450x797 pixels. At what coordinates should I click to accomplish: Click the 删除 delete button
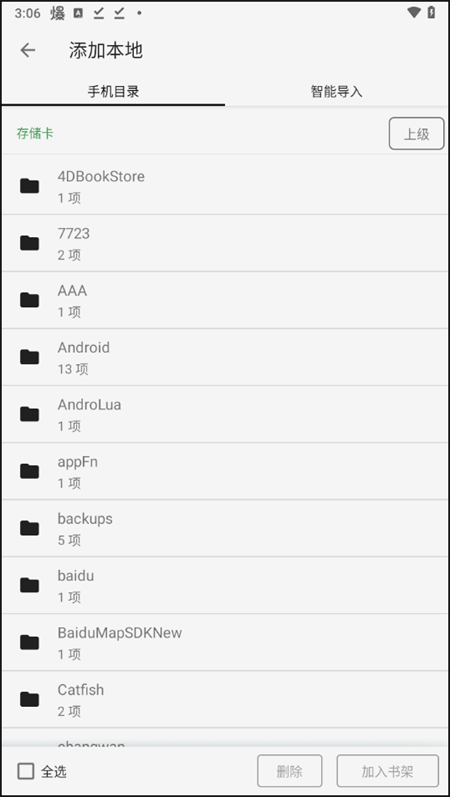289,771
